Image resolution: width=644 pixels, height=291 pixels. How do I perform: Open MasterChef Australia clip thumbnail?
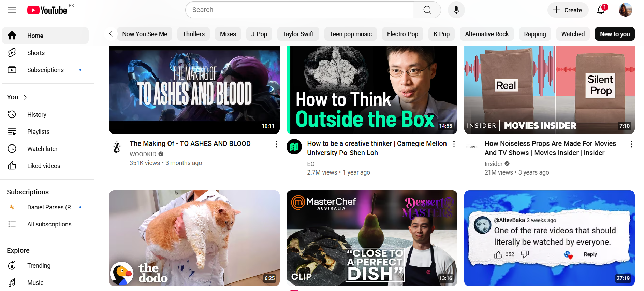(372, 238)
